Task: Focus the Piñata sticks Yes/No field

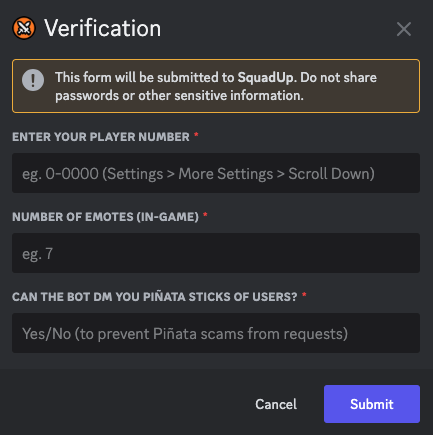Action: pos(216,333)
